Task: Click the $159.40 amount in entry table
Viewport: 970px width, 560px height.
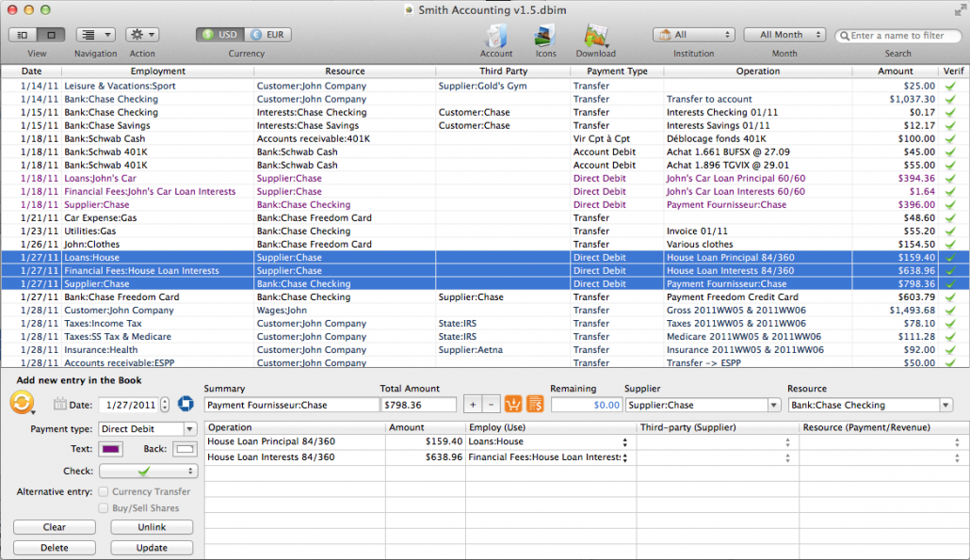Action: point(444,442)
